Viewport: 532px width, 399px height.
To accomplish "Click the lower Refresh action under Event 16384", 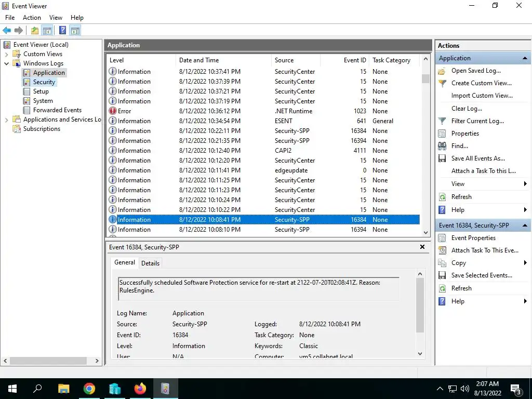I will coord(461,288).
